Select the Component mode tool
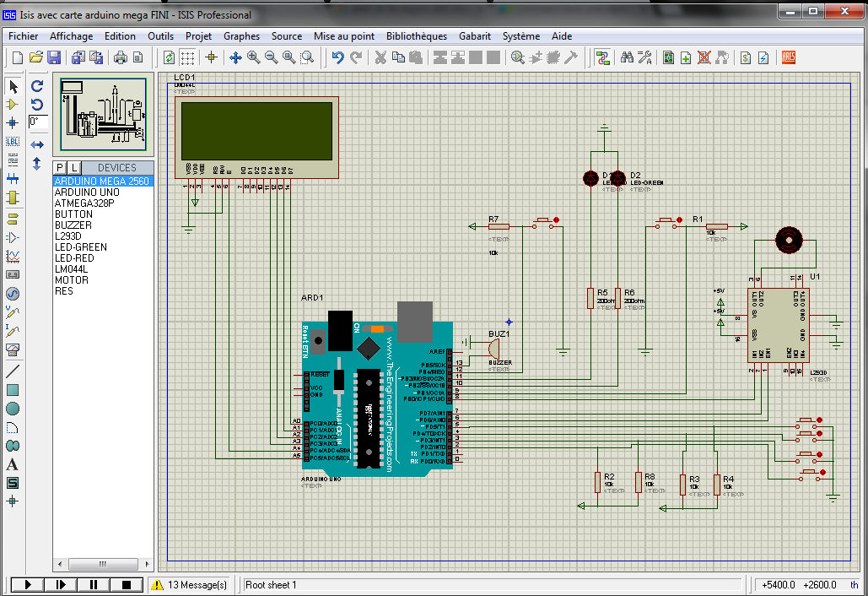This screenshot has height=596, width=868. point(12,104)
